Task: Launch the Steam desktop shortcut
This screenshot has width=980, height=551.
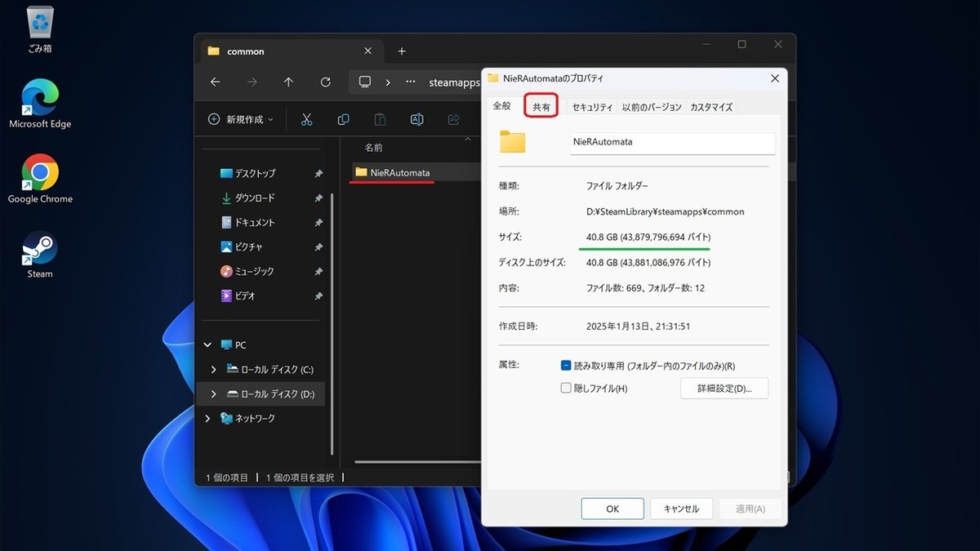Action: tap(40, 254)
